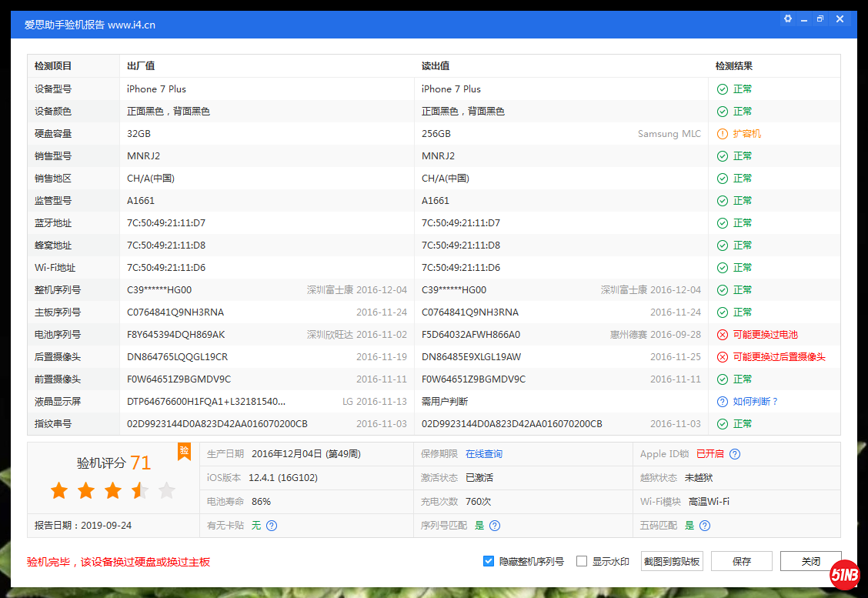Enable the 显示水印 checkbox

pos(582,561)
